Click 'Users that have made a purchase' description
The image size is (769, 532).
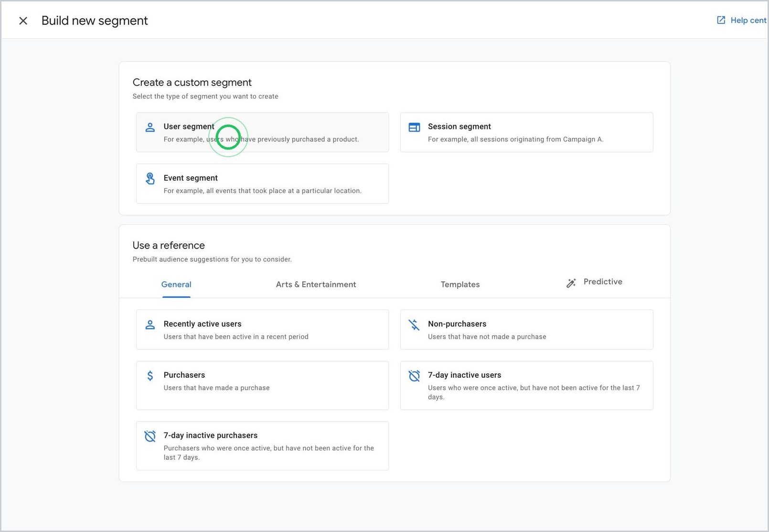(216, 388)
